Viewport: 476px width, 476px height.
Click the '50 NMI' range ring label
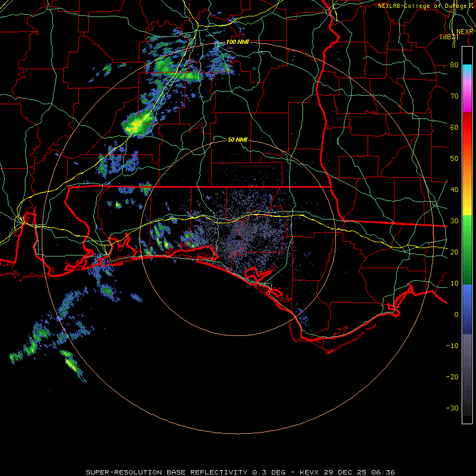237,140
